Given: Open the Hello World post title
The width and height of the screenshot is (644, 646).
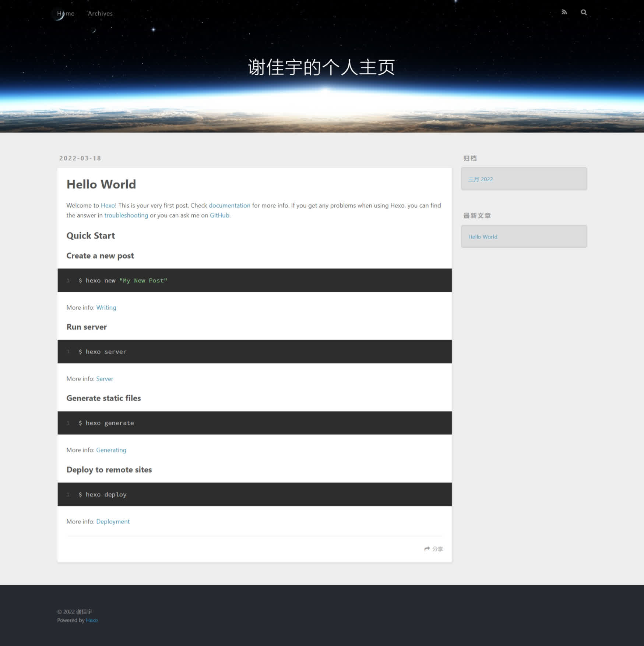Looking at the screenshot, I should [101, 184].
